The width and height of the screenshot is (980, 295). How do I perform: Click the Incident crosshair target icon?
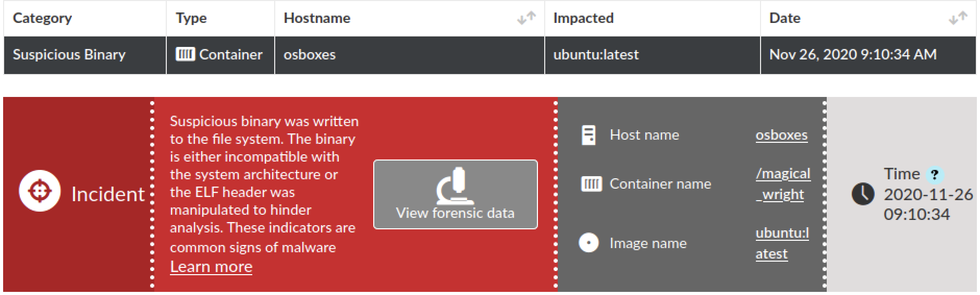click(40, 191)
